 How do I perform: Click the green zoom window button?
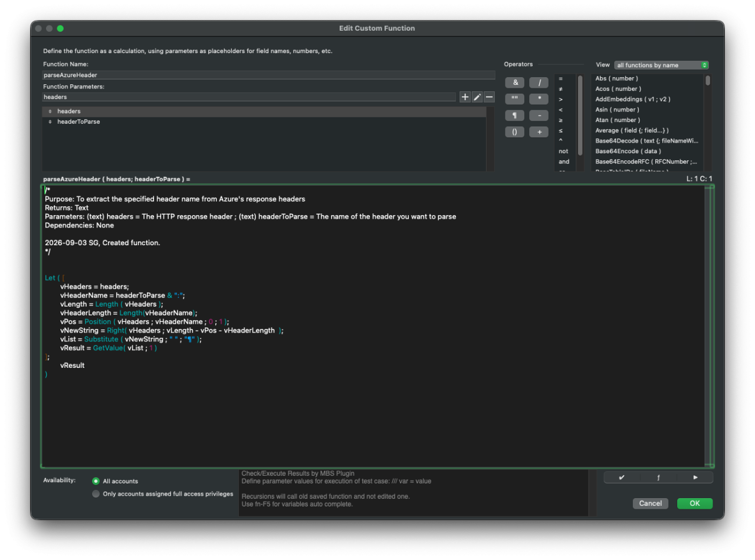pyautogui.click(x=60, y=28)
